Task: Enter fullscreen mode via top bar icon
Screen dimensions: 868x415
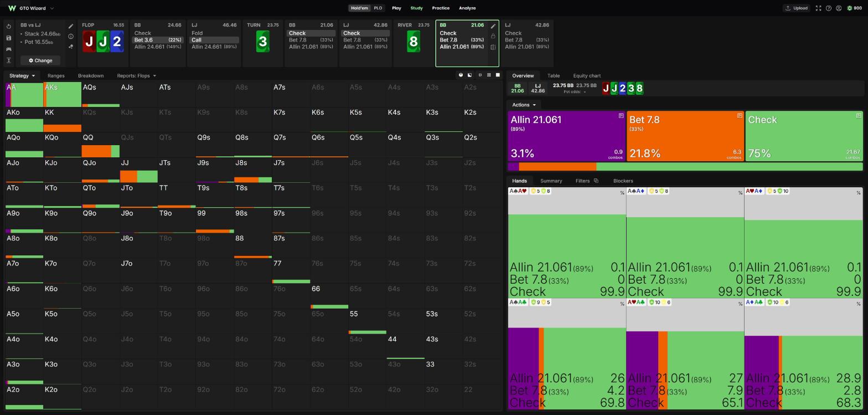Action: point(818,8)
